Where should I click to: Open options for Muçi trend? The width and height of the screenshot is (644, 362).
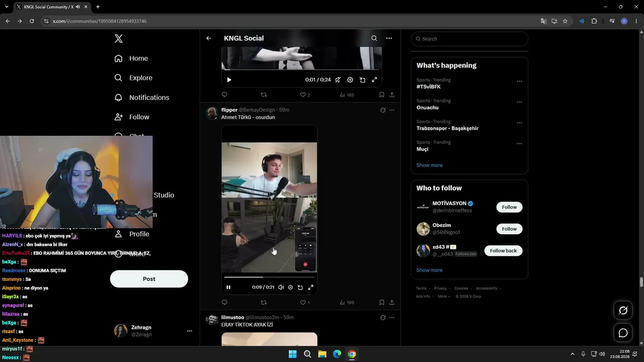pyautogui.click(x=519, y=144)
